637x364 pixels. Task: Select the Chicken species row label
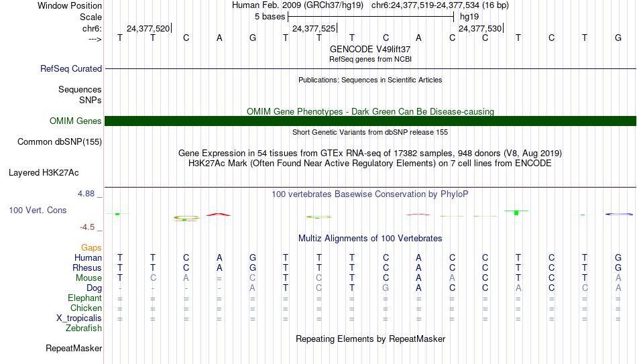pos(86,308)
